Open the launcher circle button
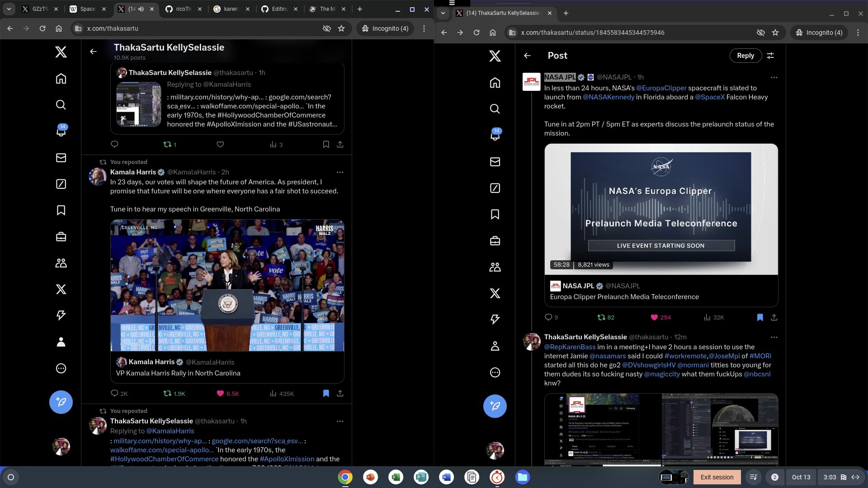Screen dimensions: 868x488 point(11,477)
